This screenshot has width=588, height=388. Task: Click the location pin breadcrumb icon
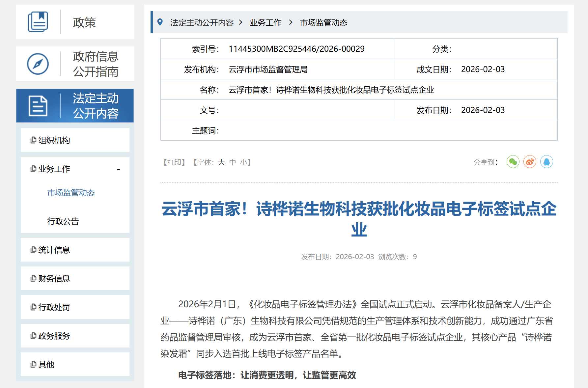point(160,22)
